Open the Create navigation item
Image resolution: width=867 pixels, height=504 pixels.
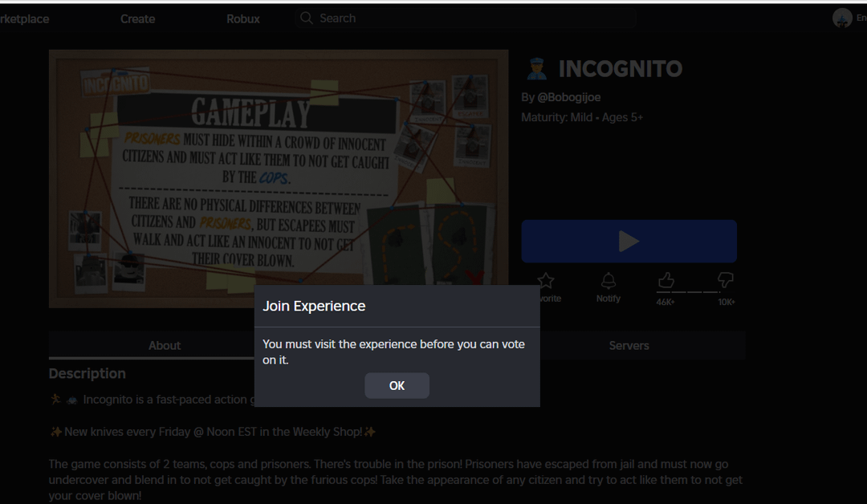coord(137,18)
